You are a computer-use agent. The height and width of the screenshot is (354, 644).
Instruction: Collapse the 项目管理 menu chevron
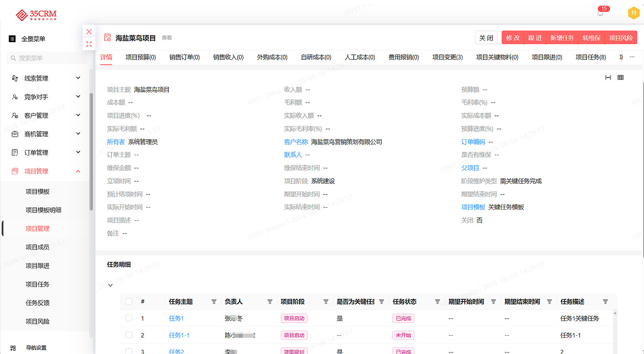pyautogui.click(x=78, y=171)
